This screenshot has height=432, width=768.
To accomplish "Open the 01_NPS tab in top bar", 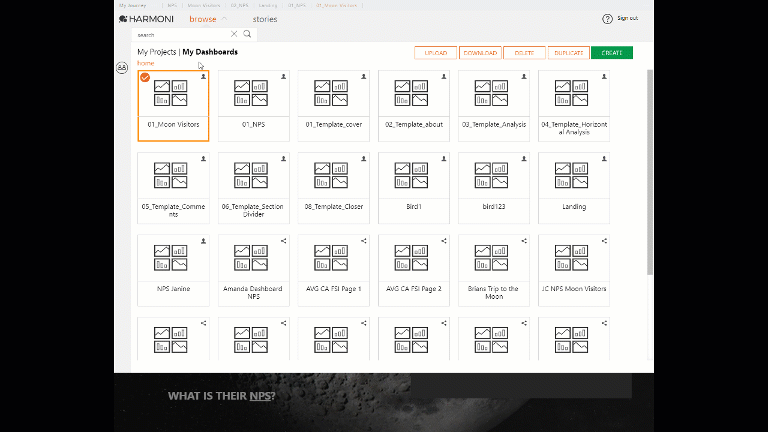I will pyautogui.click(x=297, y=5).
